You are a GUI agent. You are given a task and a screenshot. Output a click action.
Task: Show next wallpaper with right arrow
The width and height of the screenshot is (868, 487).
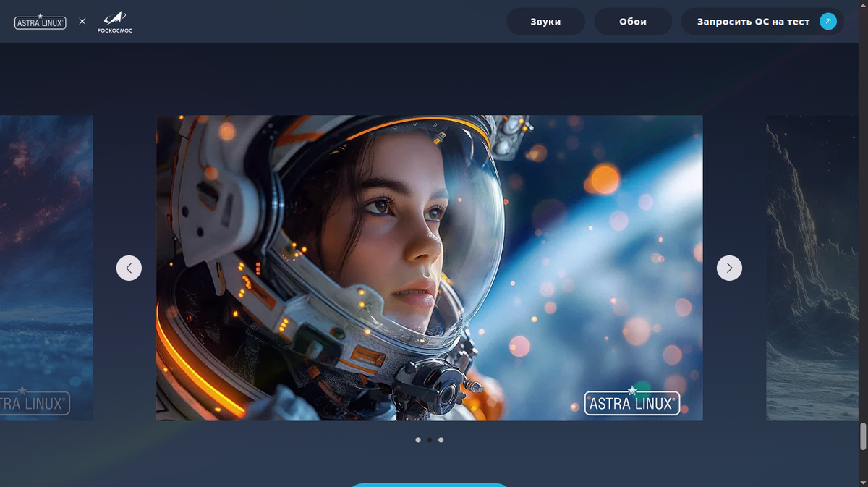click(729, 268)
